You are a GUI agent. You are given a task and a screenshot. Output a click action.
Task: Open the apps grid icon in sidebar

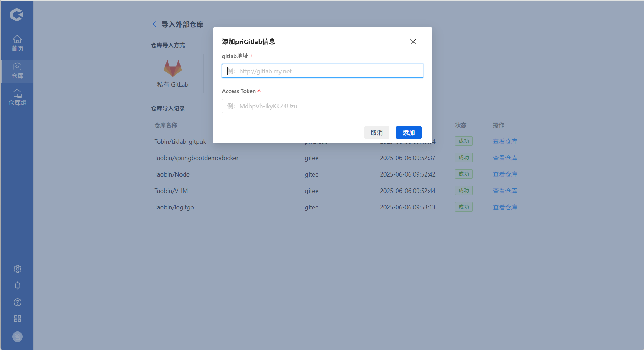click(17, 319)
